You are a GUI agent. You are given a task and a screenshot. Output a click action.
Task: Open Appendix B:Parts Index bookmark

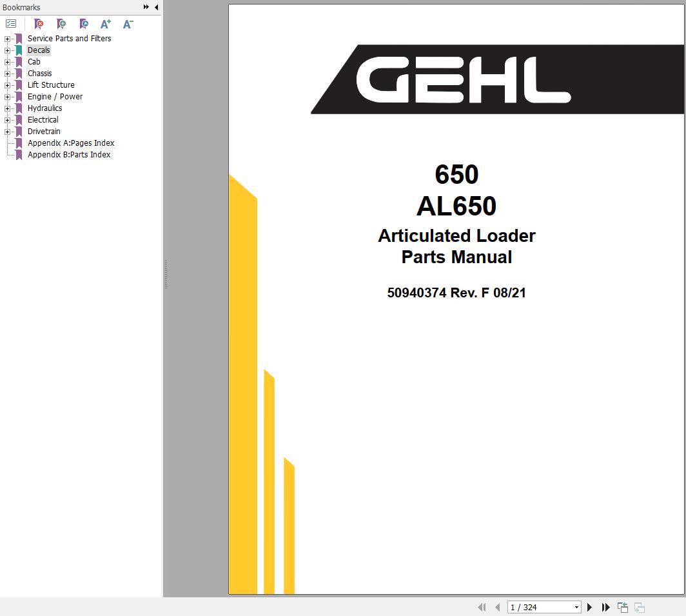[x=69, y=155]
